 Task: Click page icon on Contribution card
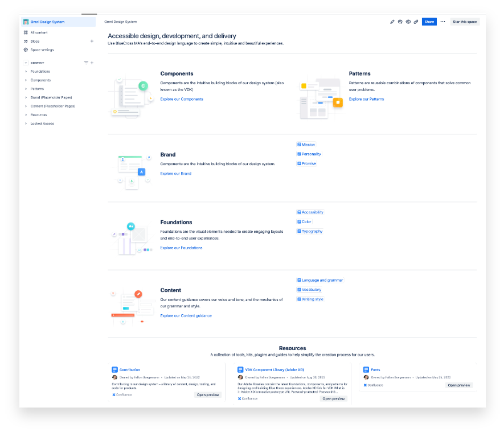(x=114, y=370)
